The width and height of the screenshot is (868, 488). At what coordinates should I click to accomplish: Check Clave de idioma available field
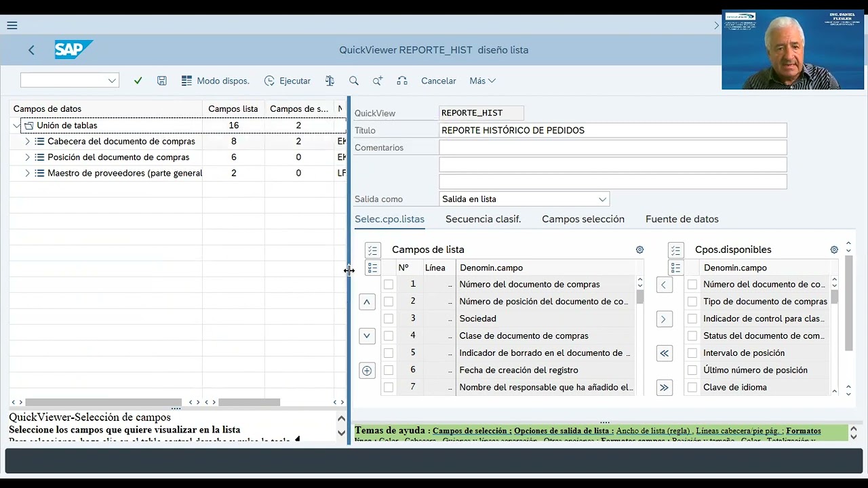pos(692,388)
